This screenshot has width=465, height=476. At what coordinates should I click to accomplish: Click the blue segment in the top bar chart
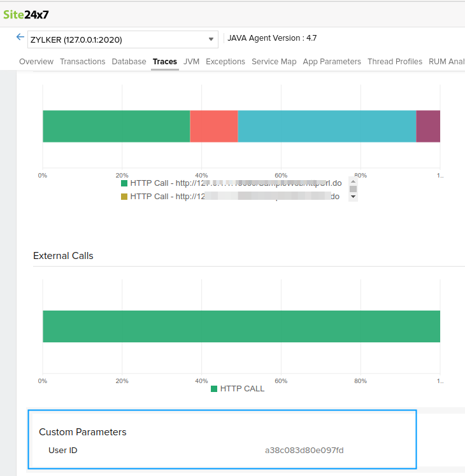(327, 126)
